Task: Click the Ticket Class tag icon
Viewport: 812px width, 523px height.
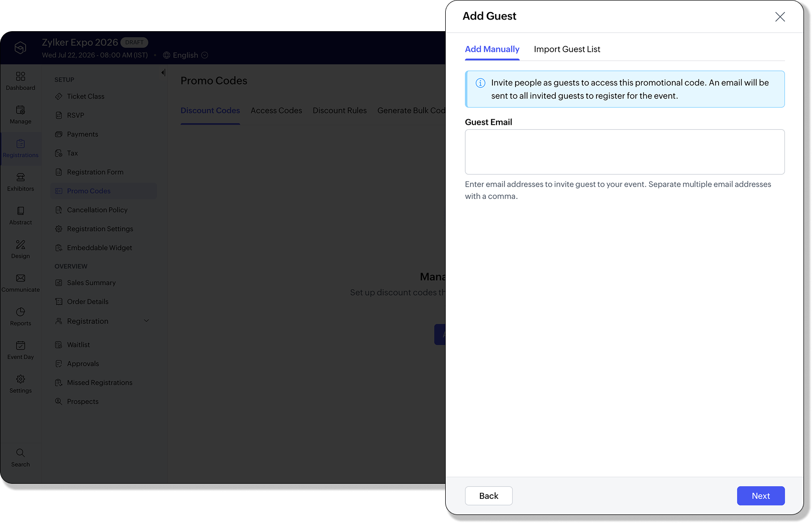Action: click(x=59, y=97)
